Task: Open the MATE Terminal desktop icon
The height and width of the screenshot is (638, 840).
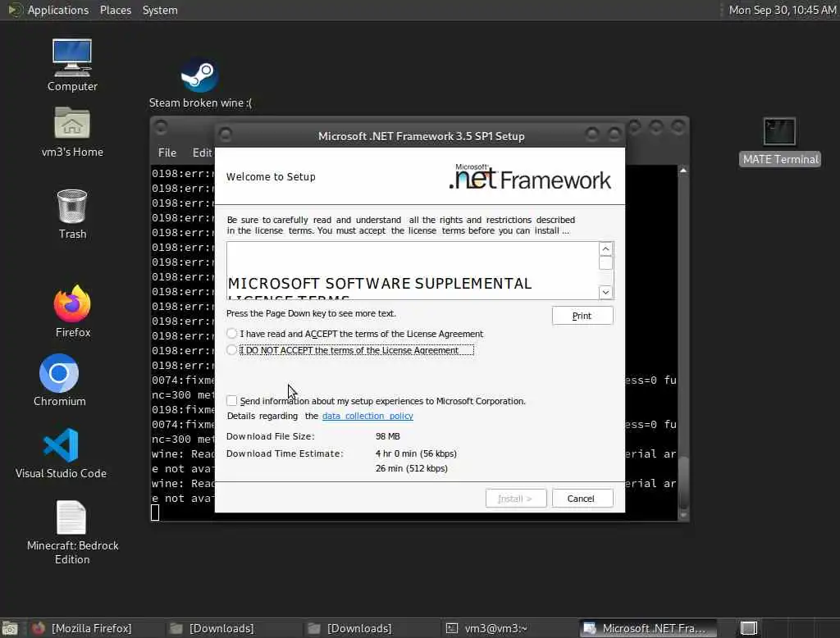Action: point(779,142)
